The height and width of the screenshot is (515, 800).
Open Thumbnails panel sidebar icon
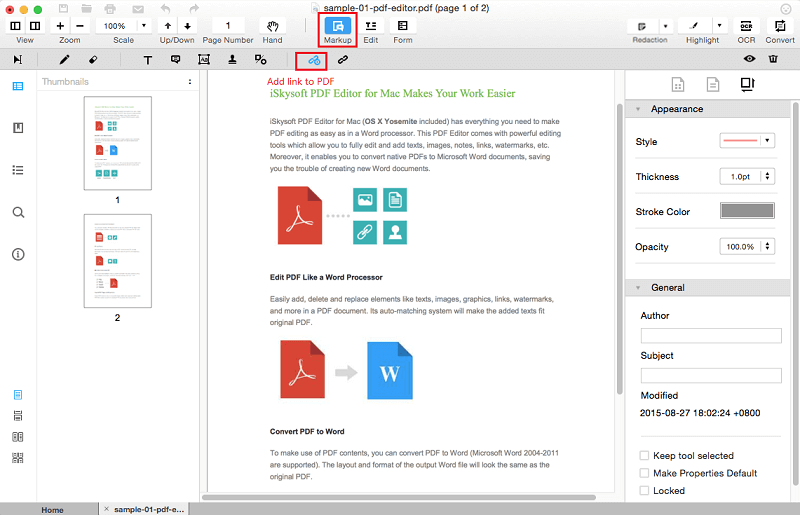[x=18, y=86]
